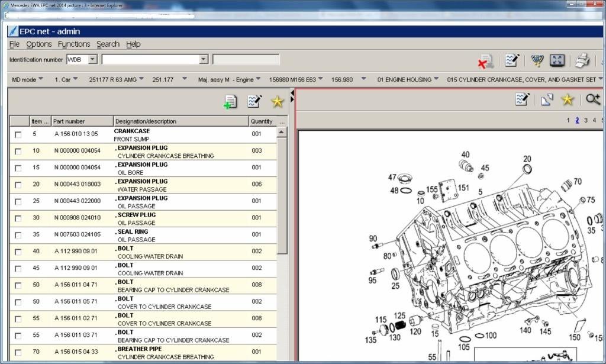This screenshot has width=606, height=364.
Task: Select the favorites star above the parts list
Action: pyautogui.click(x=276, y=101)
